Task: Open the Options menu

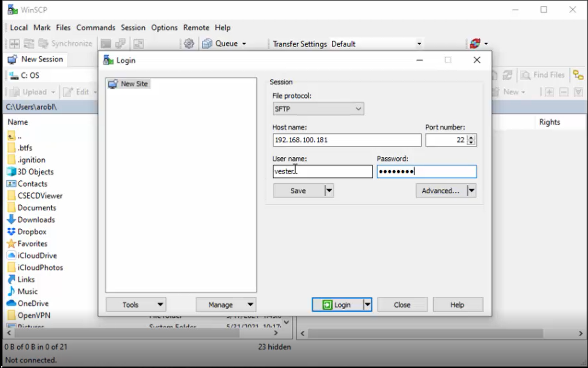Action: [165, 28]
